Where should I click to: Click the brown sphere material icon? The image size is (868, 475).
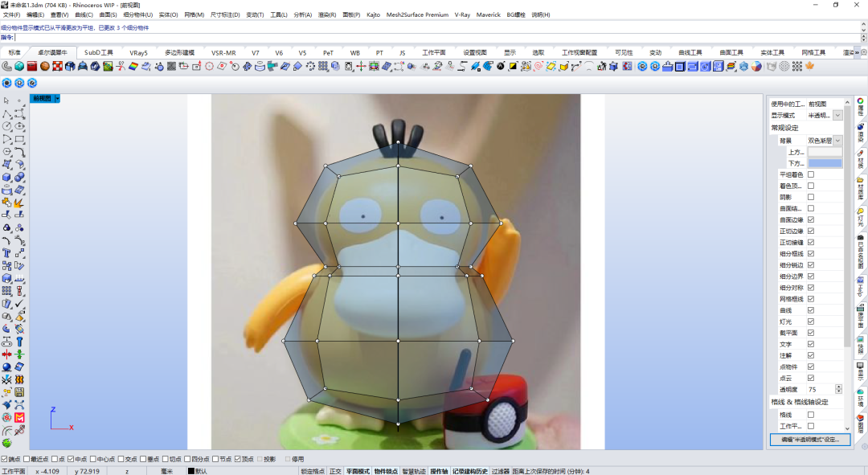pyautogui.click(x=44, y=67)
